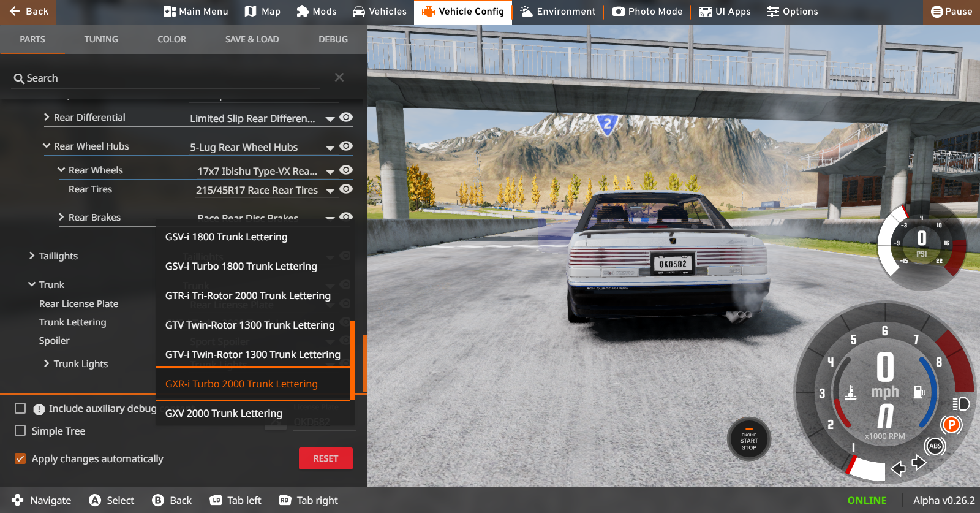Open Photo Mode
Viewport: 980px width, 513px height.
click(x=647, y=12)
